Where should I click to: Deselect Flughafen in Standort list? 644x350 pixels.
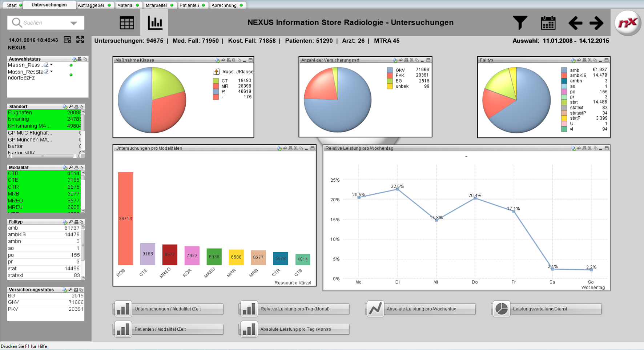click(44, 113)
